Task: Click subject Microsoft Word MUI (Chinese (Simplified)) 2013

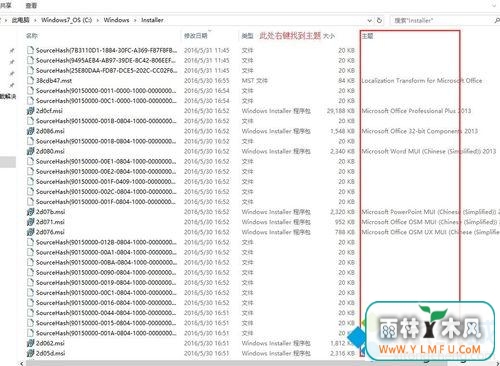Action: tap(429, 151)
